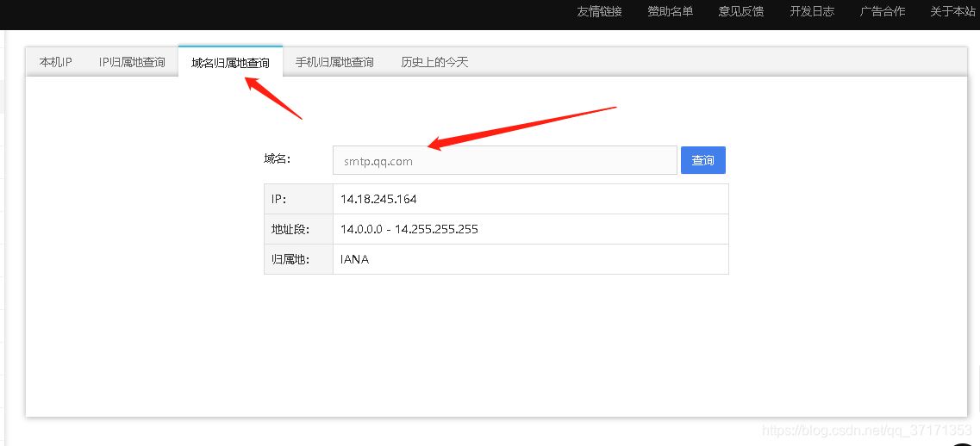Click the 地址段: row header cell
This screenshot has height=446, width=980.
(290, 229)
